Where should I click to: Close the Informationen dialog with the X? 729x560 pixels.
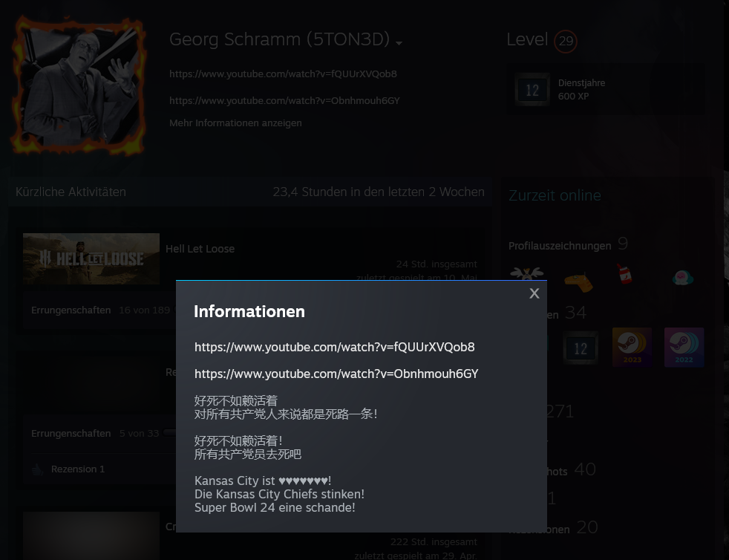[534, 293]
